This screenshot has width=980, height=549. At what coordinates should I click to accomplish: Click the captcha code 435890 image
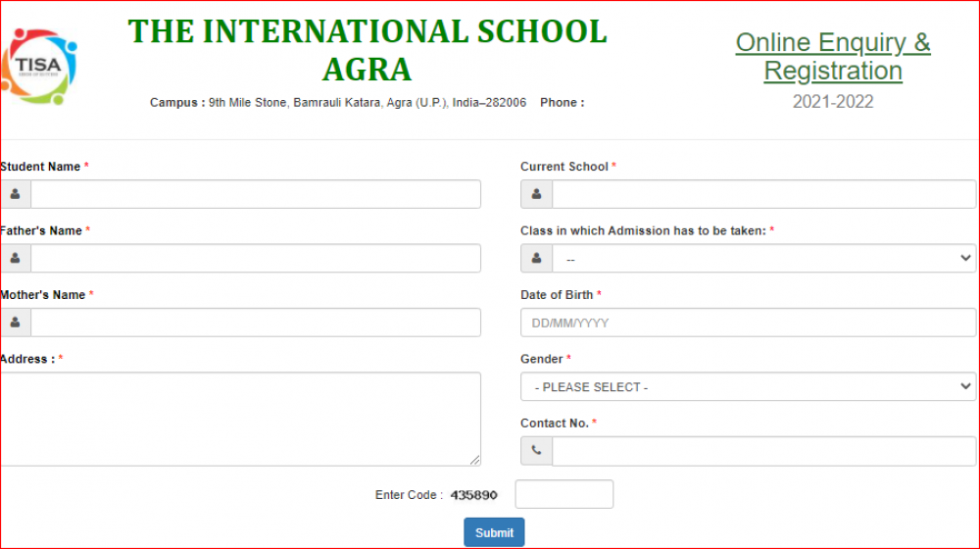click(x=474, y=495)
